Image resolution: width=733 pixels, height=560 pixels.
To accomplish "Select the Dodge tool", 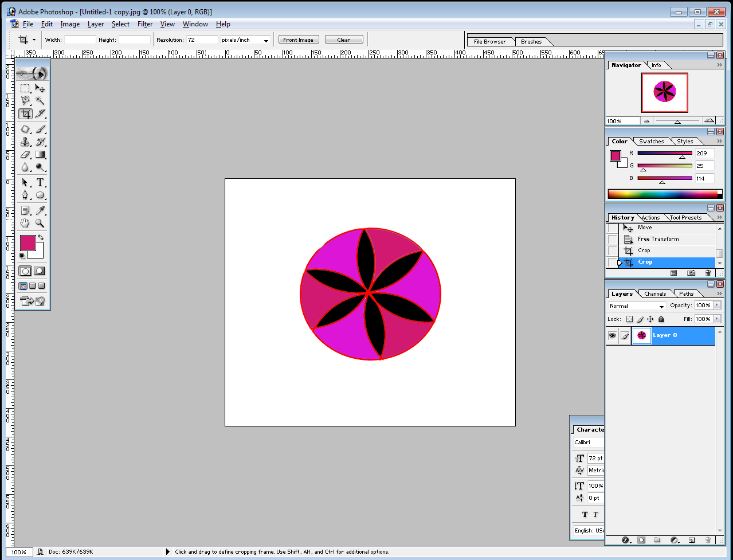I will tap(40, 167).
